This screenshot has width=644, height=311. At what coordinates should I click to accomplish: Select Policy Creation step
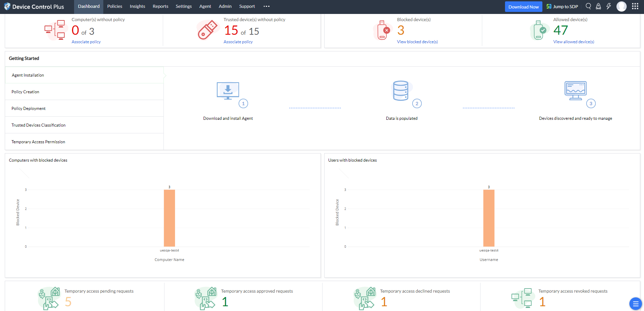click(84, 92)
